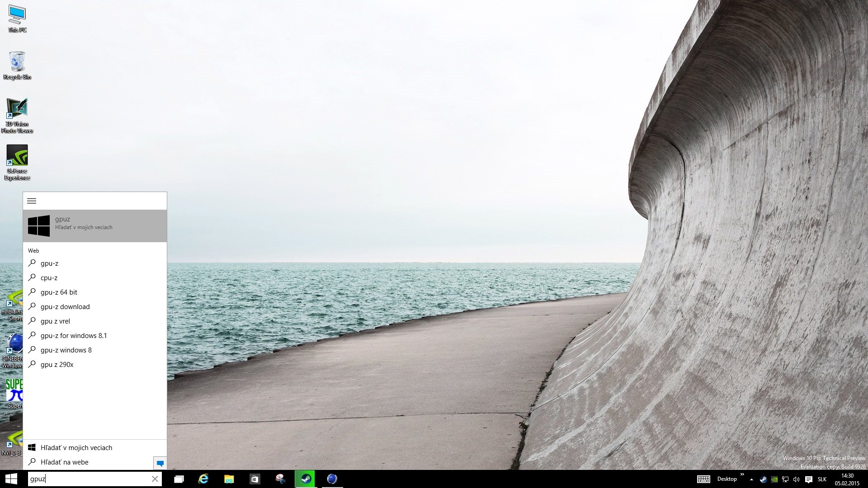Click the NVIDIA tray icon

coord(774,479)
